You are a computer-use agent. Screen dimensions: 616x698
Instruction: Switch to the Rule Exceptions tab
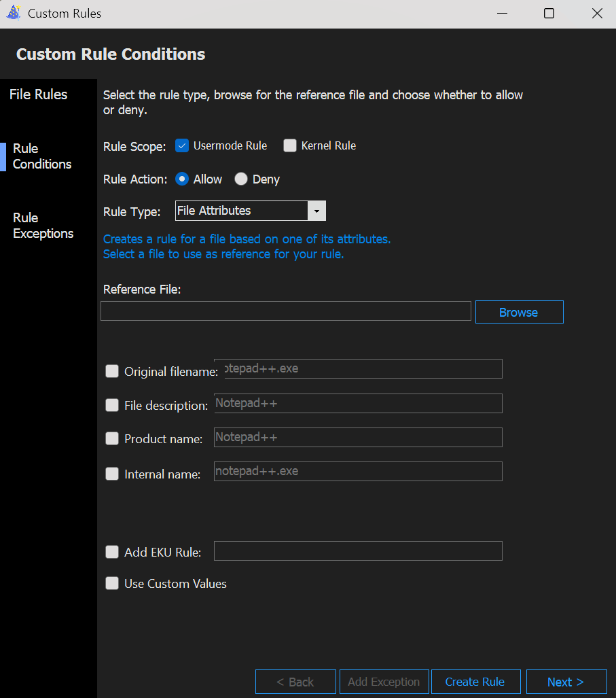43,226
